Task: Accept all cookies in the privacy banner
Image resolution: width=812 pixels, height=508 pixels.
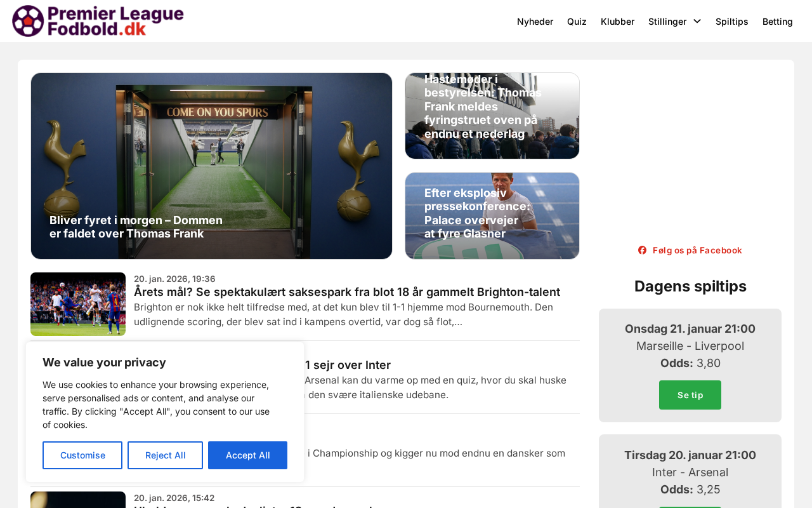Action: coord(247,455)
